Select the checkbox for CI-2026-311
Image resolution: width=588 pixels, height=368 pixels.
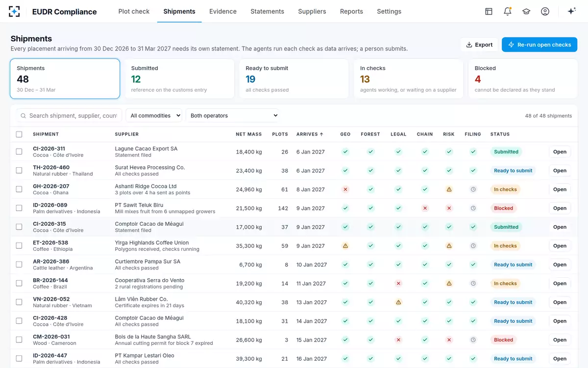click(x=19, y=152)
